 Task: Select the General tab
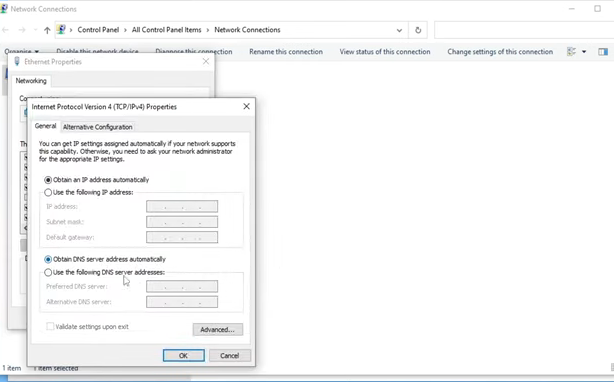45,126
